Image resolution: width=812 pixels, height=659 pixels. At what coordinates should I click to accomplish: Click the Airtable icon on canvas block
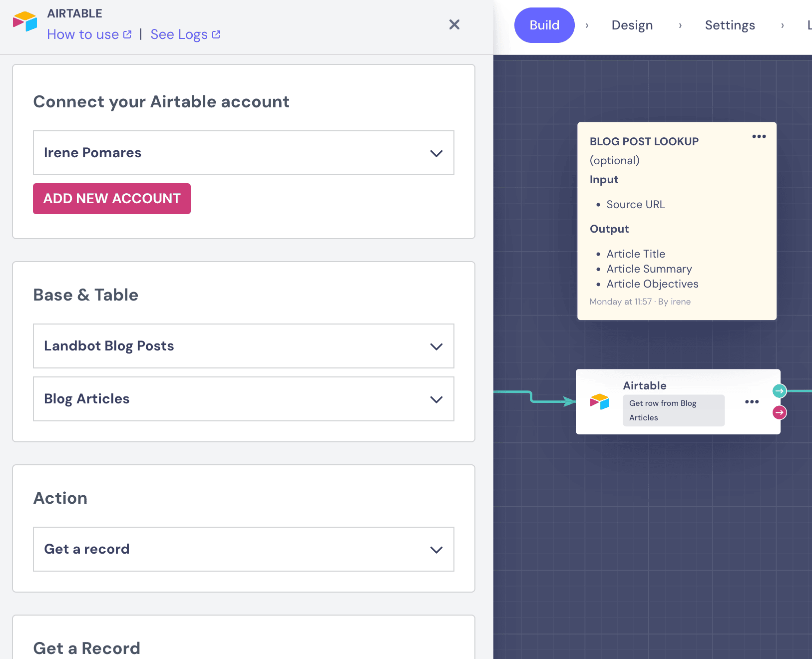(x=600, y=401)
